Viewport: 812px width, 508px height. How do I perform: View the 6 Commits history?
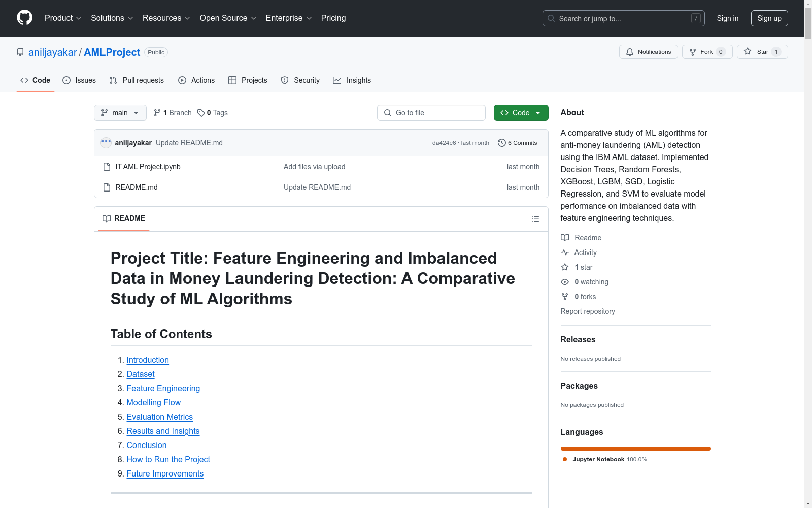[x=518, y=143]
